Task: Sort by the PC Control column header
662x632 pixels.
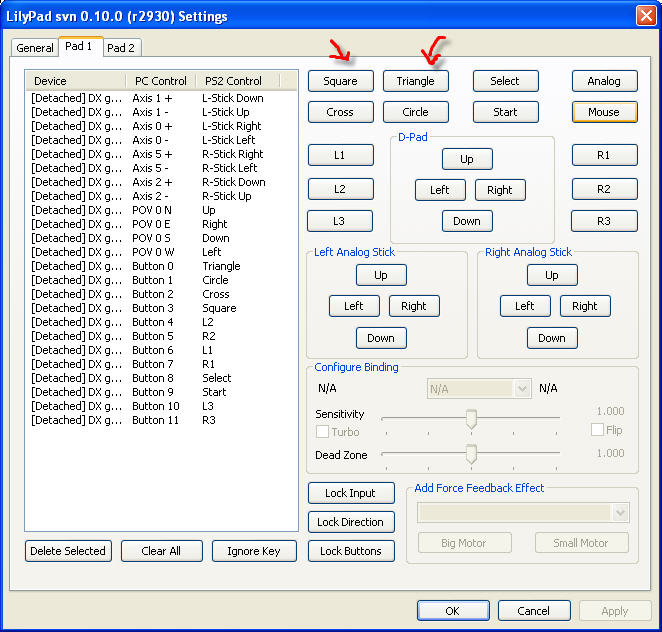Action: [161, 81]
